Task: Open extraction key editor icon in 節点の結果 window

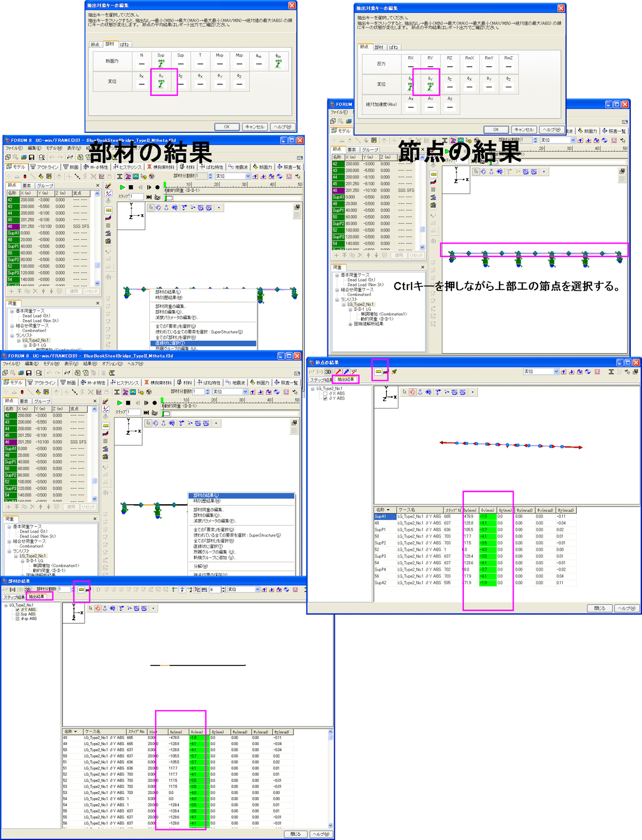Action: click(x=378, y=371)
